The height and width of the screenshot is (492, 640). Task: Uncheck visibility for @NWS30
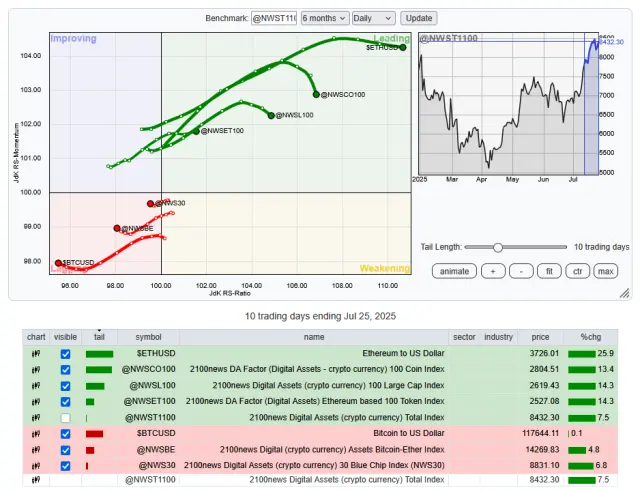pos(65,466)
